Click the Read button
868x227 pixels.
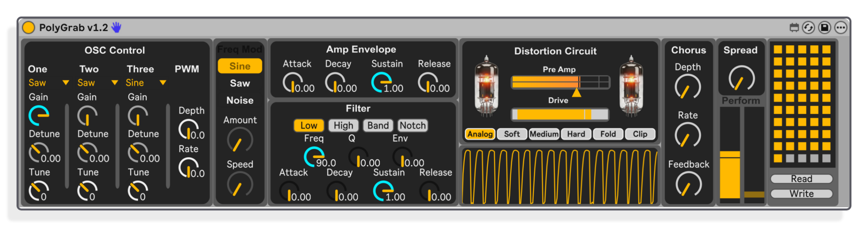coord(802,179)
